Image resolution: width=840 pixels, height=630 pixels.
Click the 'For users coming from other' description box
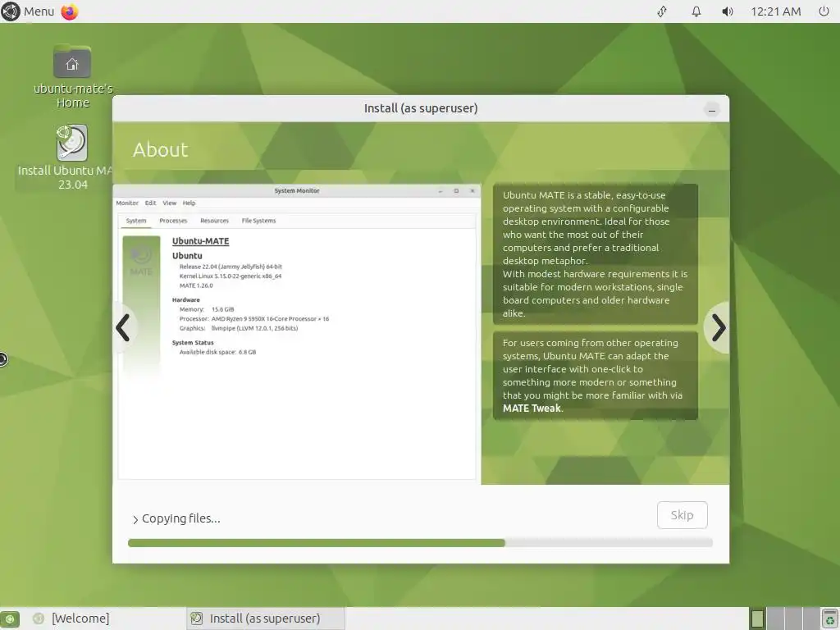tap(596, 376)
